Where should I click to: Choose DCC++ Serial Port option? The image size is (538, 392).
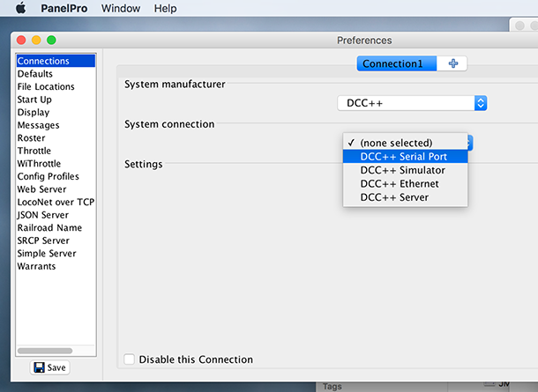(x=405, y=157)
